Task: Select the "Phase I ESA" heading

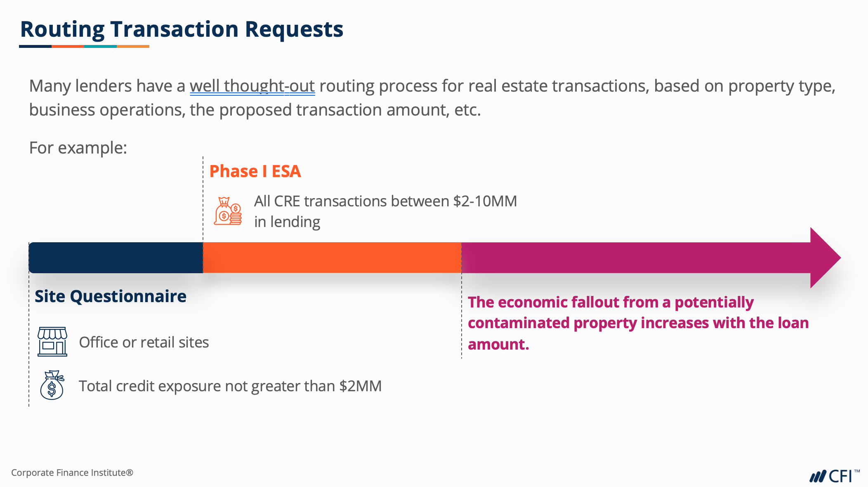Action: 255,171
